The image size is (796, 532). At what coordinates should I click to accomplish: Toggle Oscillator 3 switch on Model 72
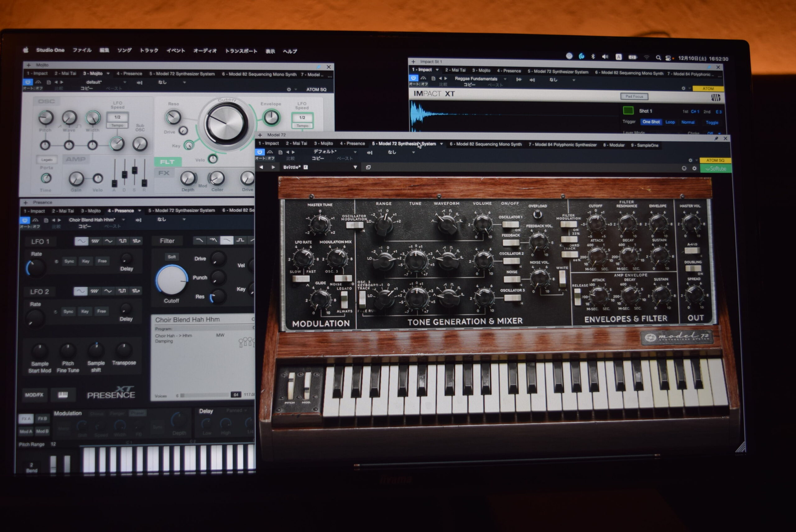[512, 298]
